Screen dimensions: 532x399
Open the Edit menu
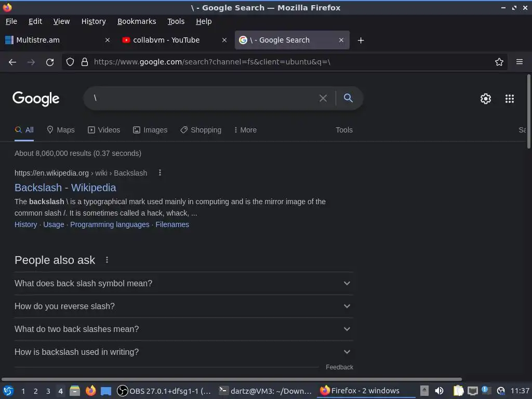point(35,21)
